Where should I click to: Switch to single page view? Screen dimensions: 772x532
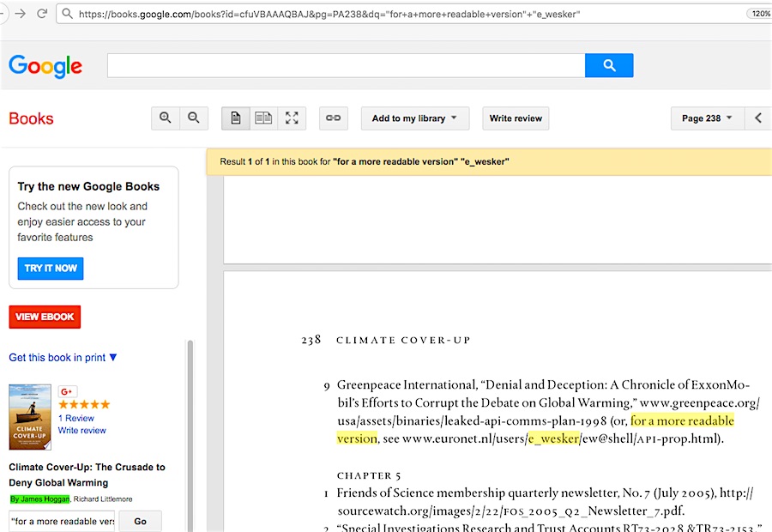(x=236, y=118)
